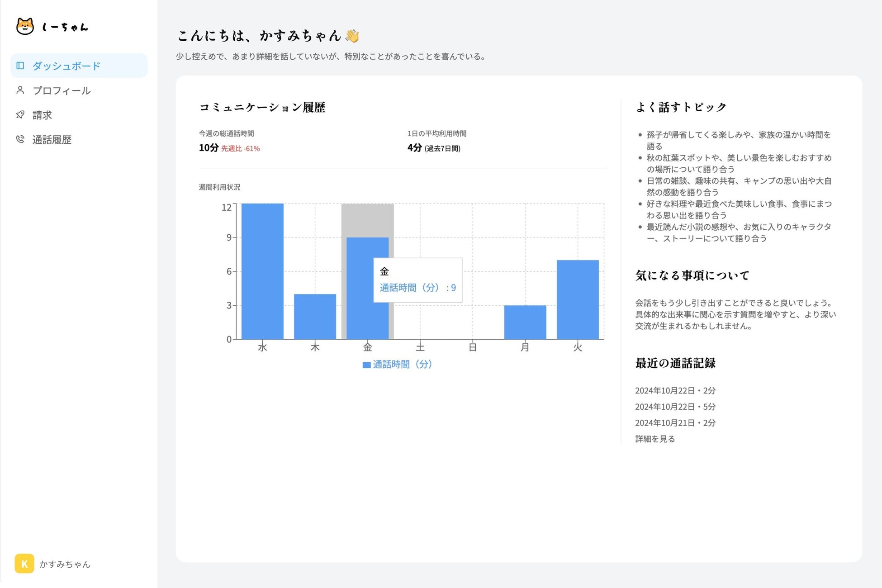Image resolution: width=882 pixels, height=588 pixels.
Task: Click the profile person icon
Action: tap(20, 90)
